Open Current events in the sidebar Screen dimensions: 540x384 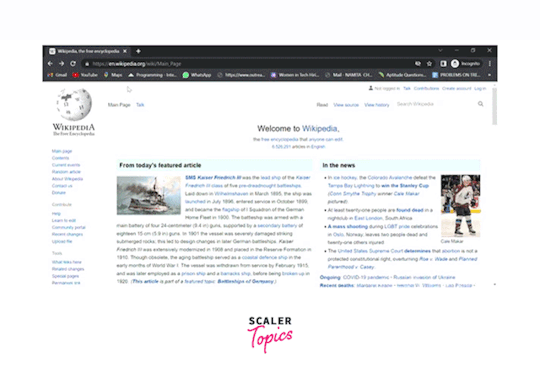click(66, 165)
